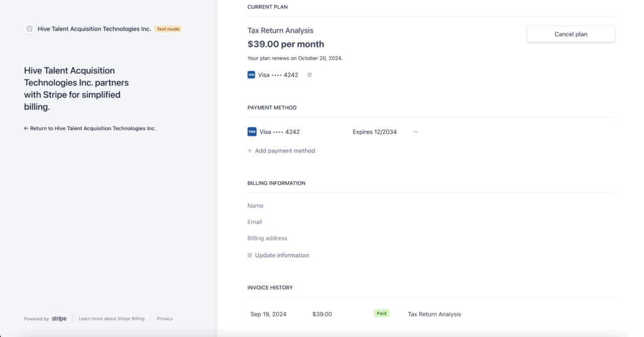Viewport: 644px width, 337px height.
Task: Select the Add payment method link text
Action: point(285,151)
